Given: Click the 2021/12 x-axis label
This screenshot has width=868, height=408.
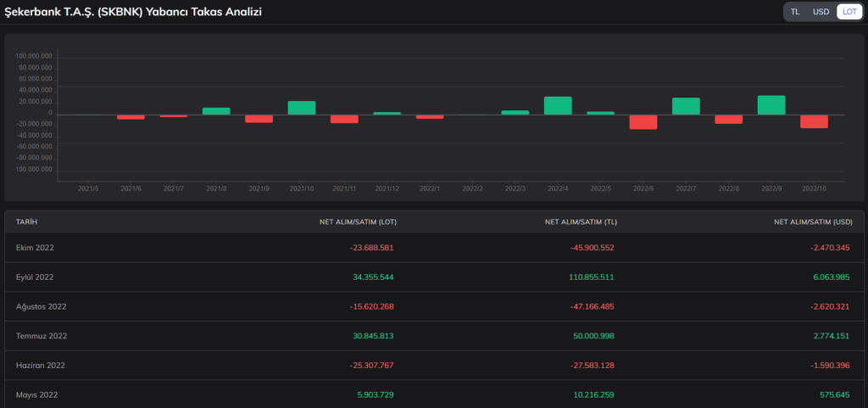Looking at the screenshot, I should [387, 189].
